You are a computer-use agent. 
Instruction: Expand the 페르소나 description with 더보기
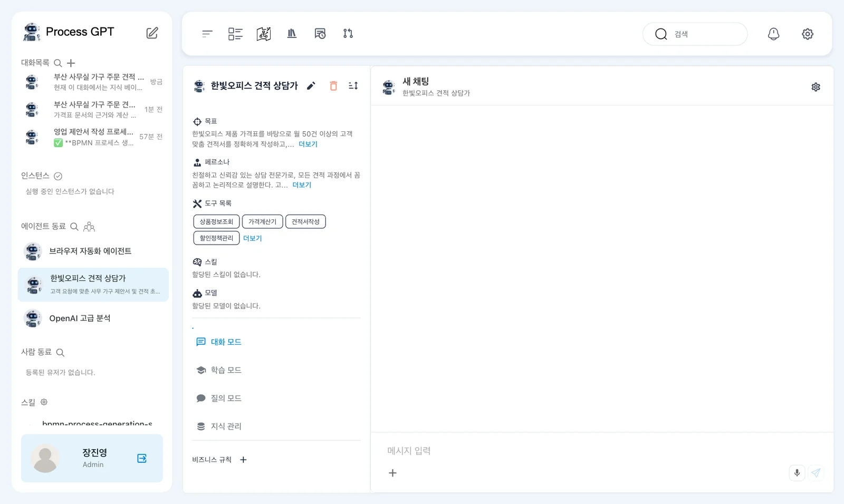pyautogui.click(x=302, y=185)
